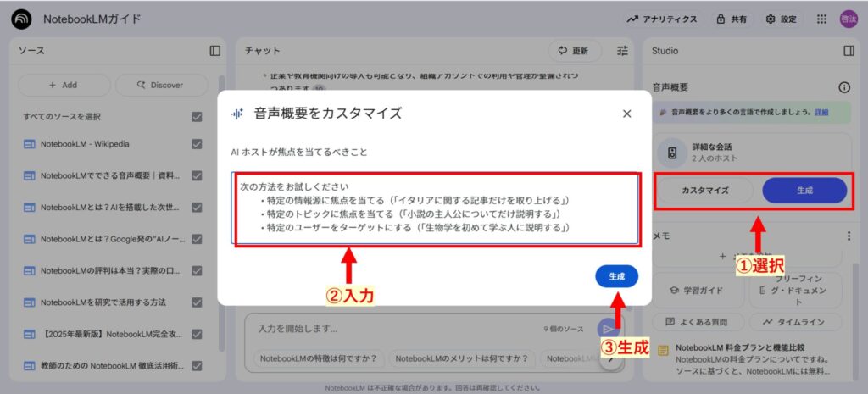Click the sources panel scrollbar
868x394 pixels.
[x=222, y=213]
